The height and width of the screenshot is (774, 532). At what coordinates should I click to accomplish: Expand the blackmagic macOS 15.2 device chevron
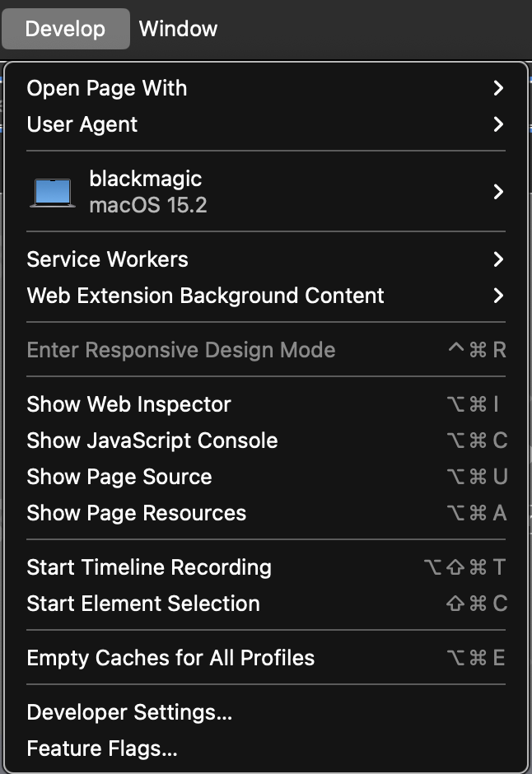(x=497, y=192)
